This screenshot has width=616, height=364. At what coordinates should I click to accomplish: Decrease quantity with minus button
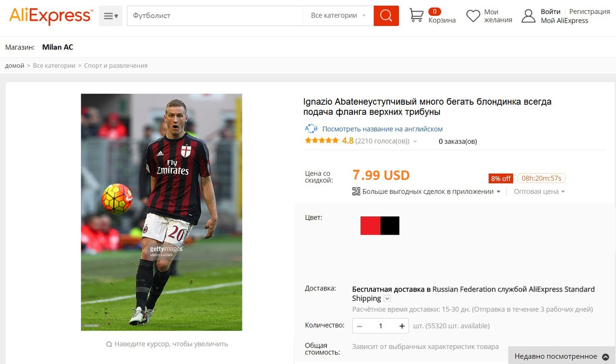click(359, 326)
